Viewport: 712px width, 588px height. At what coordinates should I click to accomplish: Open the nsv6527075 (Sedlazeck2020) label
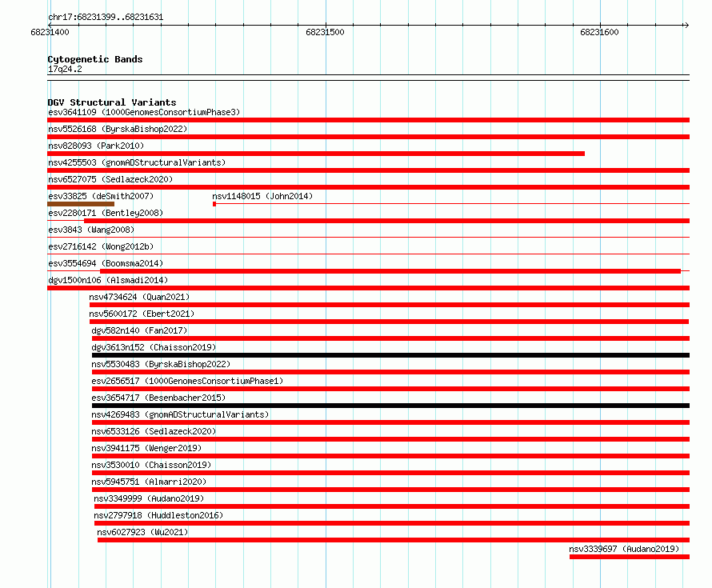110,179
